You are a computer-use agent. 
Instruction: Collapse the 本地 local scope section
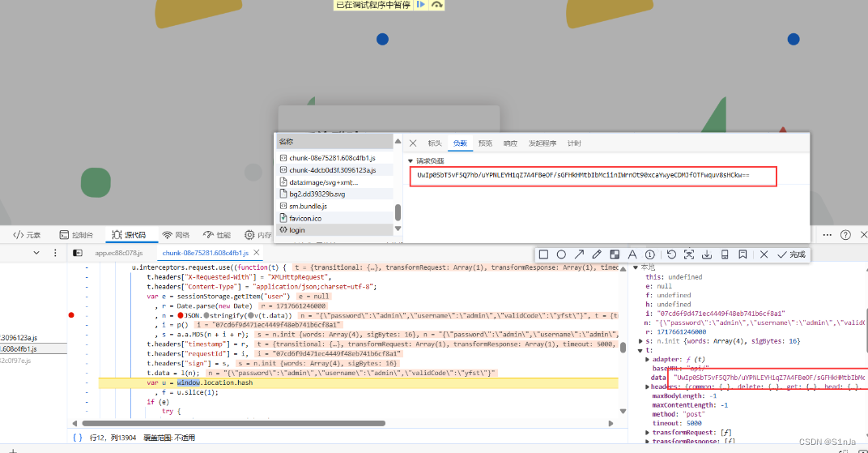tap(636, 267)
